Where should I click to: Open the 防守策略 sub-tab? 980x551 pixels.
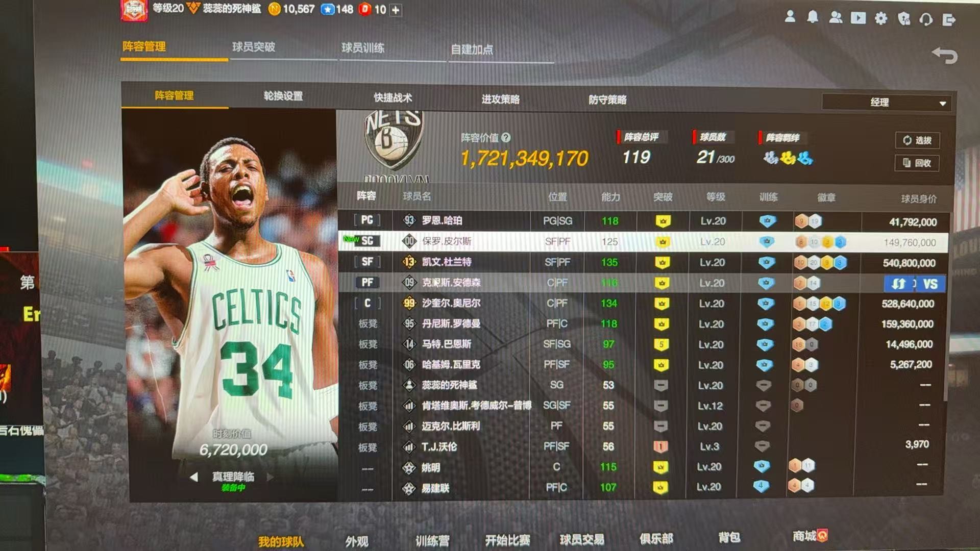click(x=607, y=99)
